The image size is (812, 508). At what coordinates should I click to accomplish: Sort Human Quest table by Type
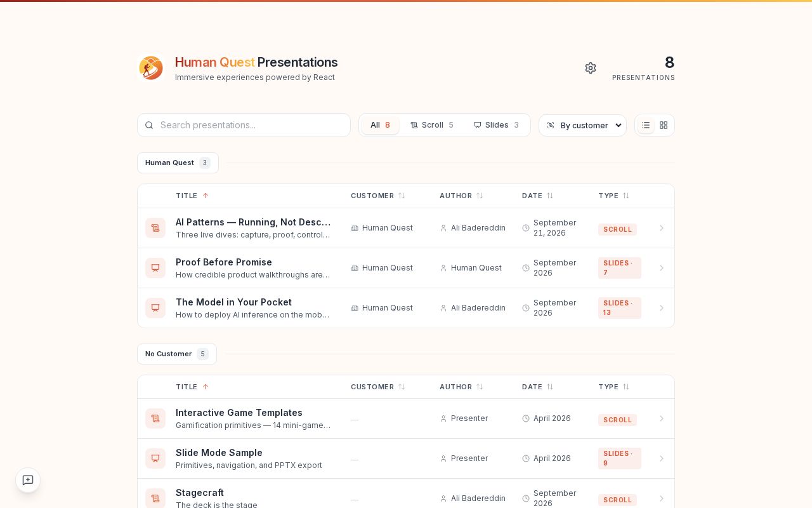pos(613,196)
